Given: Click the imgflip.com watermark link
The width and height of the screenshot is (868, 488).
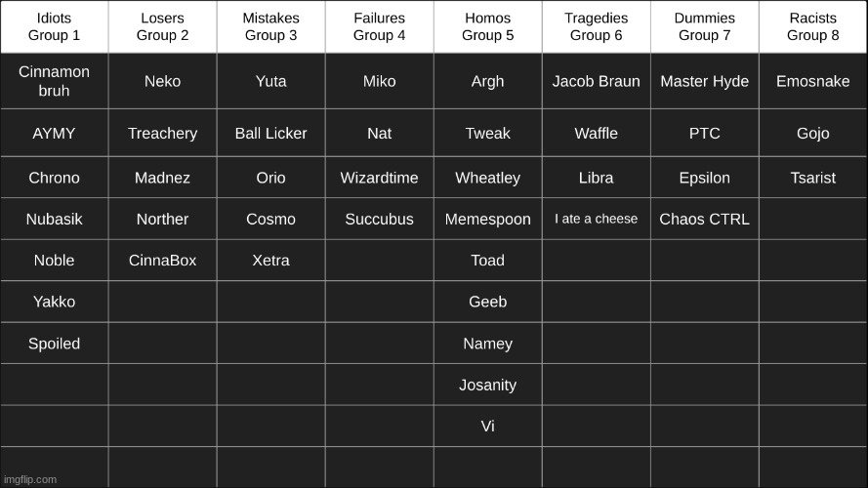Looking at the screenshot, I should tap(30, 479).
